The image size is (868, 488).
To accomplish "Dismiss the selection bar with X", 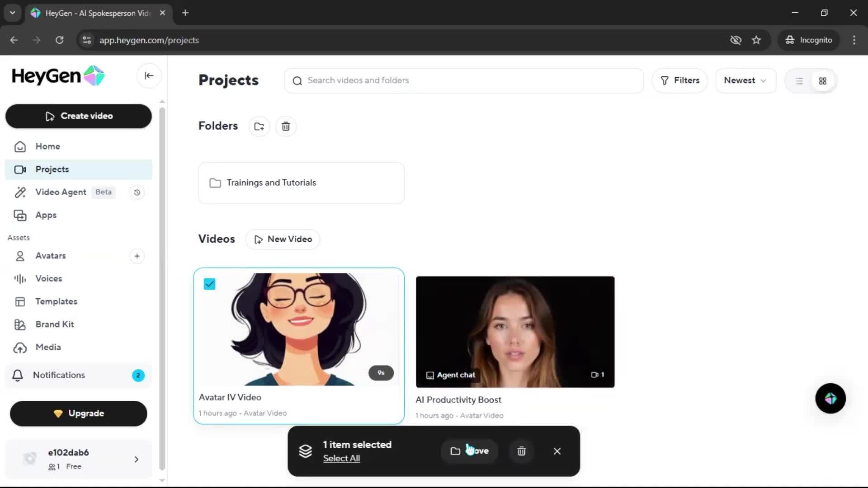I will point(557,451).
